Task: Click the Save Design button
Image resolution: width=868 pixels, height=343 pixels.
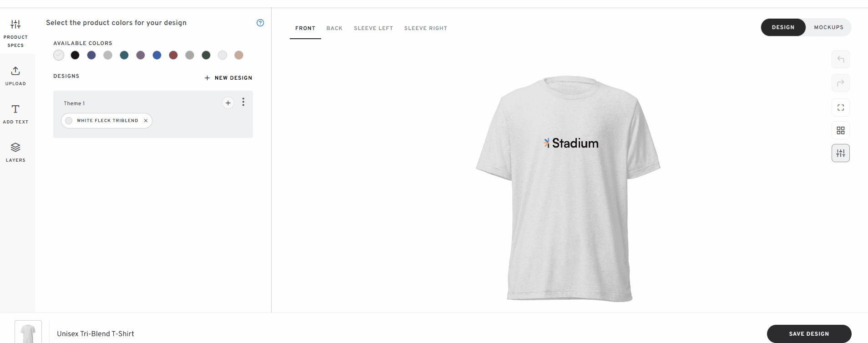Action: tap(809, 334)
